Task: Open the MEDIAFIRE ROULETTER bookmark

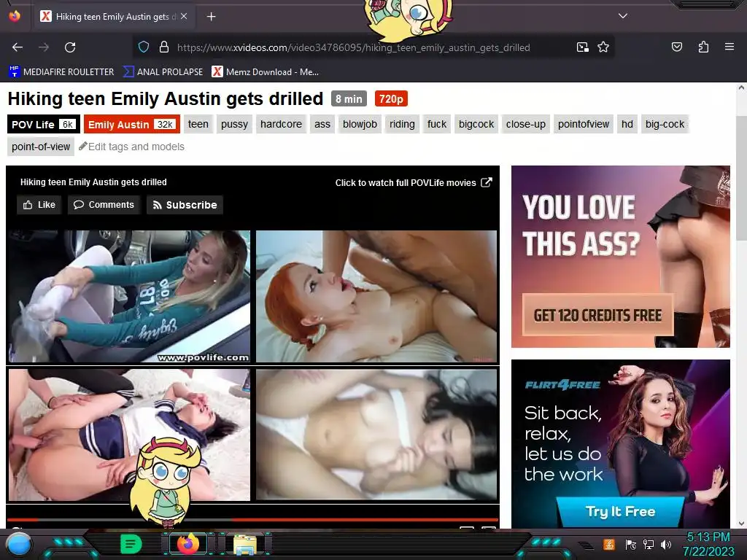Action: pyautogui.click(x=61, y=72)
